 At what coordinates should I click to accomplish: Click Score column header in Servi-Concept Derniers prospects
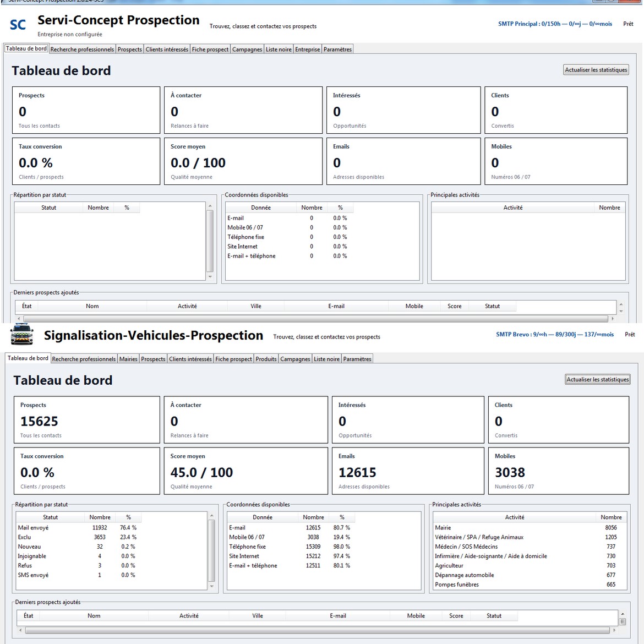(x=455, y=306)
